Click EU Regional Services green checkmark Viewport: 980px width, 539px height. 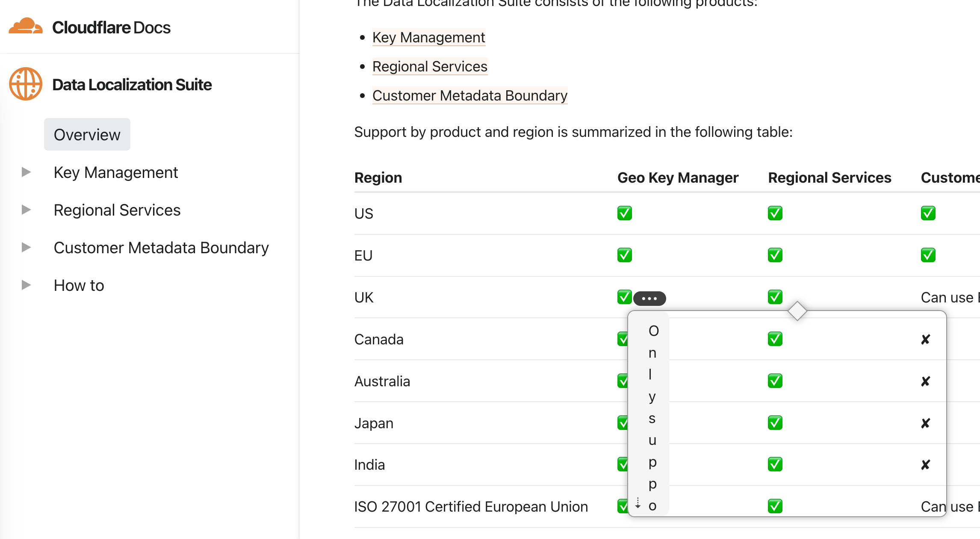775,255
